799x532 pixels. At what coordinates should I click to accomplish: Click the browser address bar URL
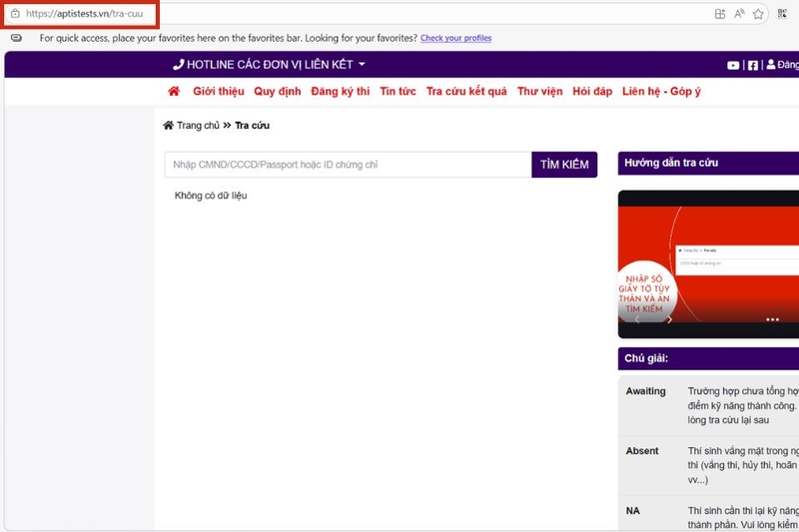(85, 14)
